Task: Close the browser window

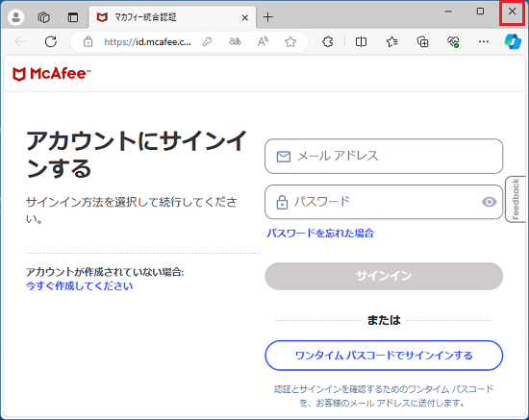Action: click(512, 12)
